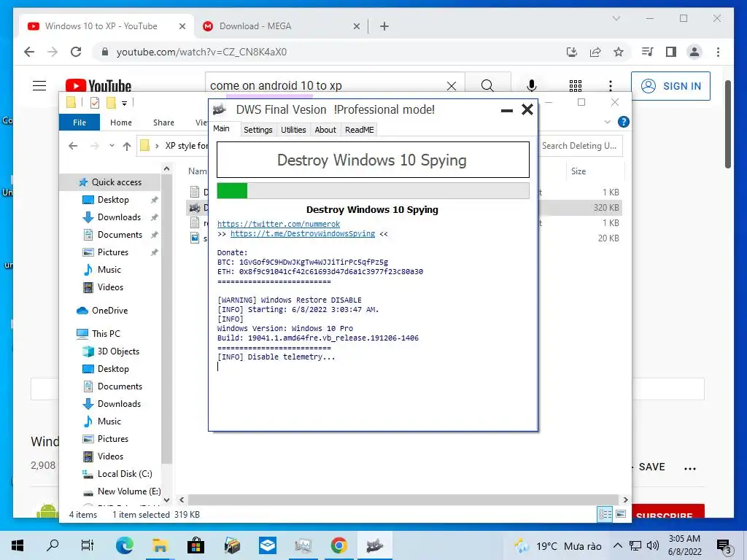Open the twitter.com/nummerok link
Viewport: 747px width, 560px height.
click(279, 224)
